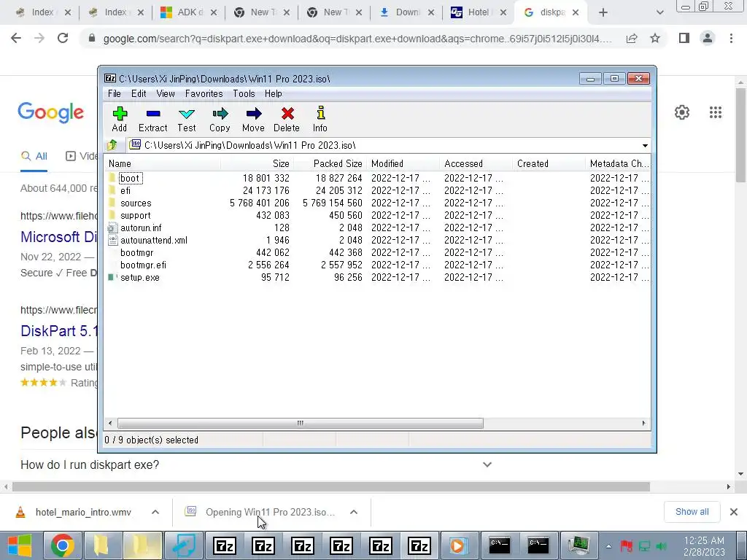The image size is (747, 560).
Task: Click the Chrome address bar URL
Action: tap(357, 39)
